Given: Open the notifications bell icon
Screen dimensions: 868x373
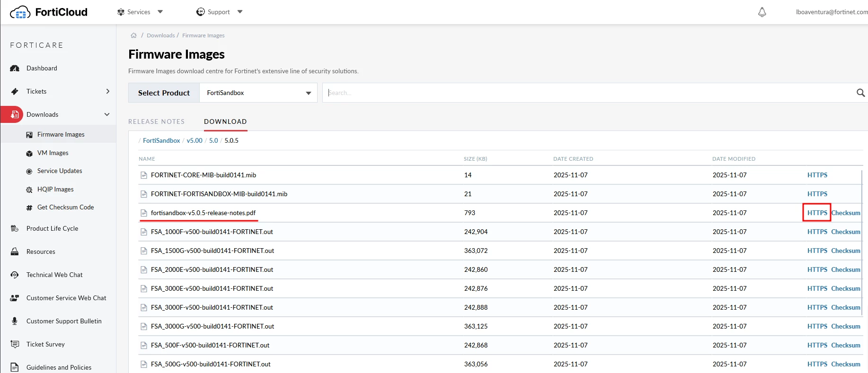Looking at the screenshot, I should [762, 12].
